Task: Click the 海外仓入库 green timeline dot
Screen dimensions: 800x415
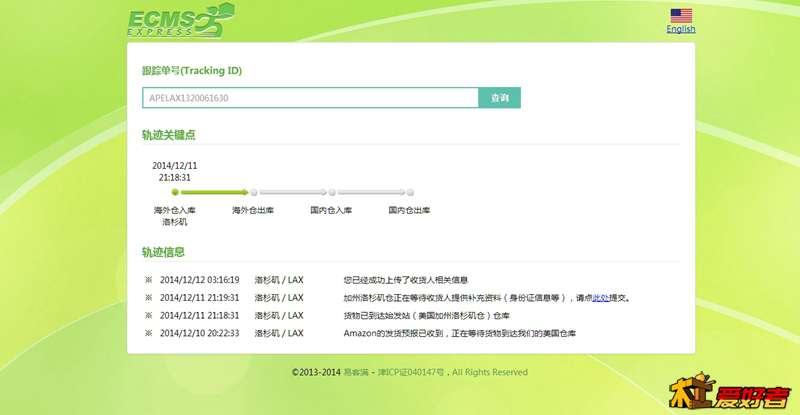Action: tap(175, 192)
